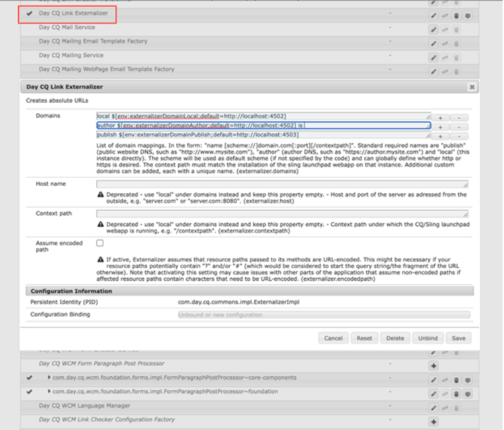Focus the local domain mapping field
Viewport: 504px width, 430px height.
pos(263,116)
